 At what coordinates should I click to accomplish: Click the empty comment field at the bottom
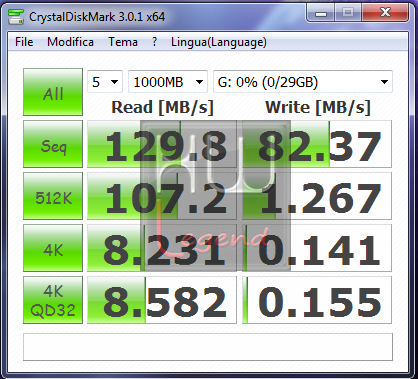click(208, 347)
